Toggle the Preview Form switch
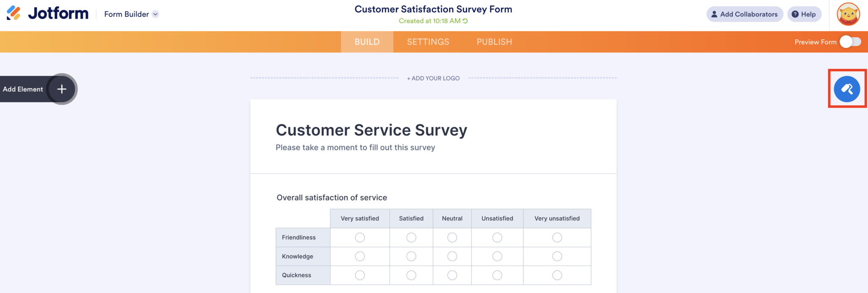The image size is (868, 293). (x=850, y=41)
